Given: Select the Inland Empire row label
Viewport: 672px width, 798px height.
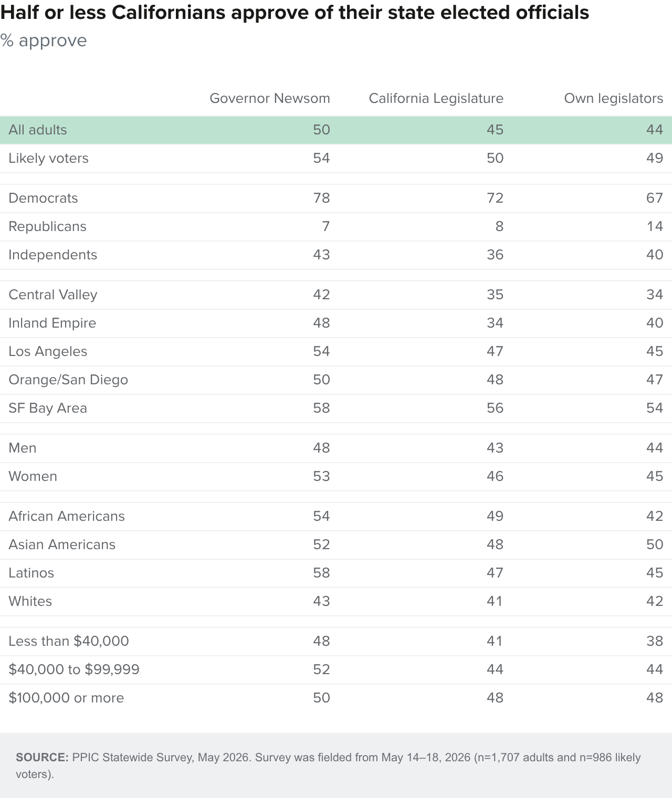Looking at the screenshot, I should [52, 323].
